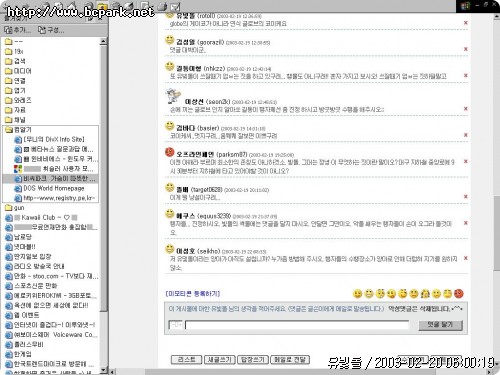Click smiley emoticon beside goorazil's comment
The image size is (500, 375).
pyautogui.click(x=170, y=40)
